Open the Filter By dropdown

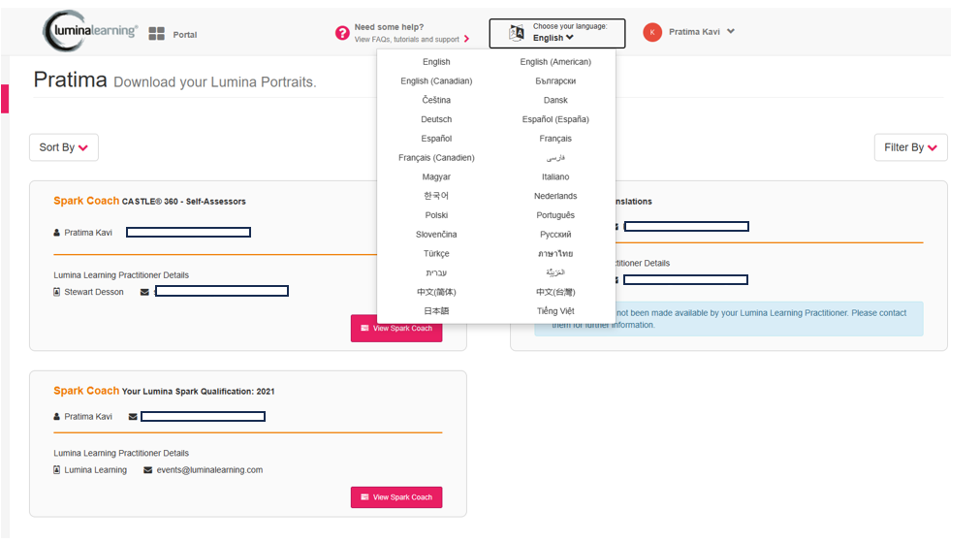[910, 147]
